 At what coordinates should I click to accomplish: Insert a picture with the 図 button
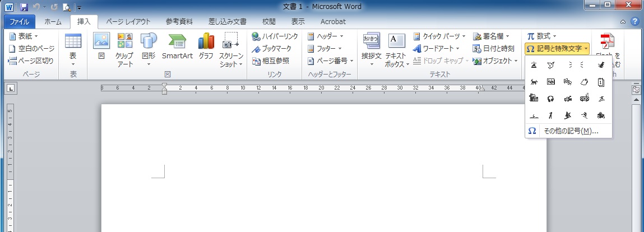pyautogui.click(x=101, y=47)
